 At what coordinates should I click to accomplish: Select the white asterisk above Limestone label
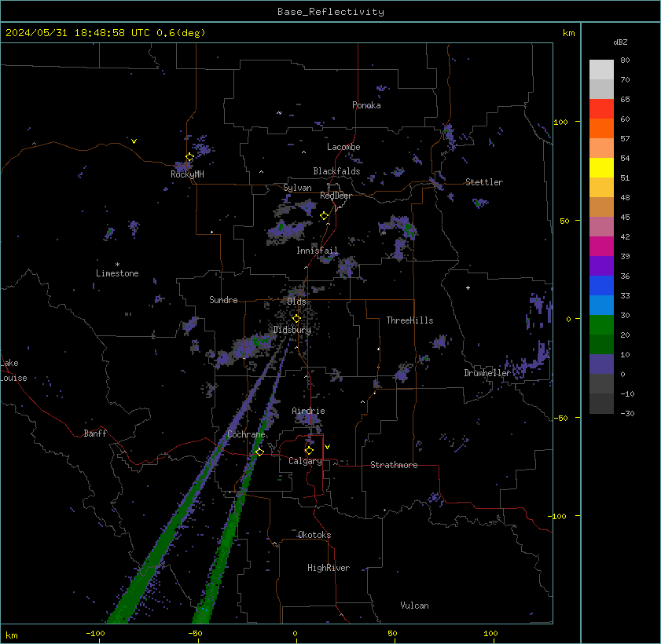(x=117, y=265)
